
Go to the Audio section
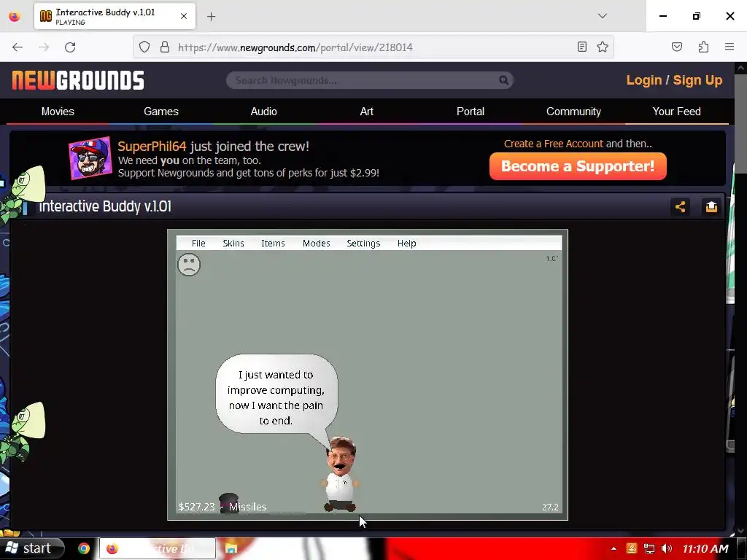264,112
